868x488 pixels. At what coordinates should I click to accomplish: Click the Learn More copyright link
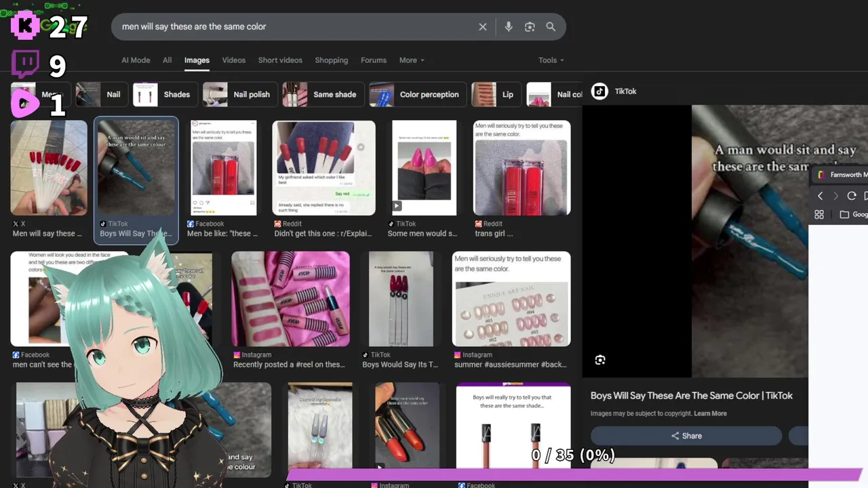710,413
